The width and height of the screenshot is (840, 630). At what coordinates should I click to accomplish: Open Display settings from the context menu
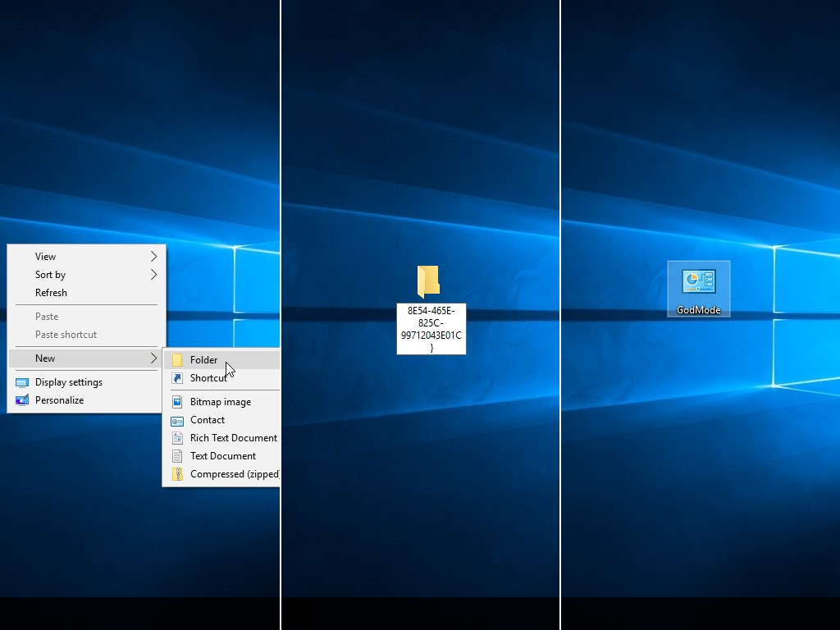point(69,381)
